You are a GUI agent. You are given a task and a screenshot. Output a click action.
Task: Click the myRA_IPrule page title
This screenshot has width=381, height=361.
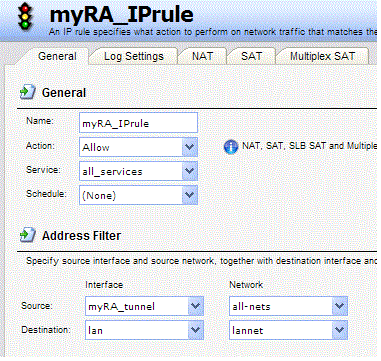pyautogui.click(x=121, y=15)
